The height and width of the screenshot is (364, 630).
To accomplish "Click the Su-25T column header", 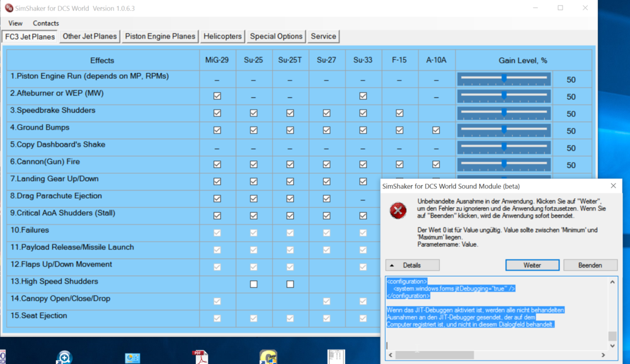I will (290, 60).
